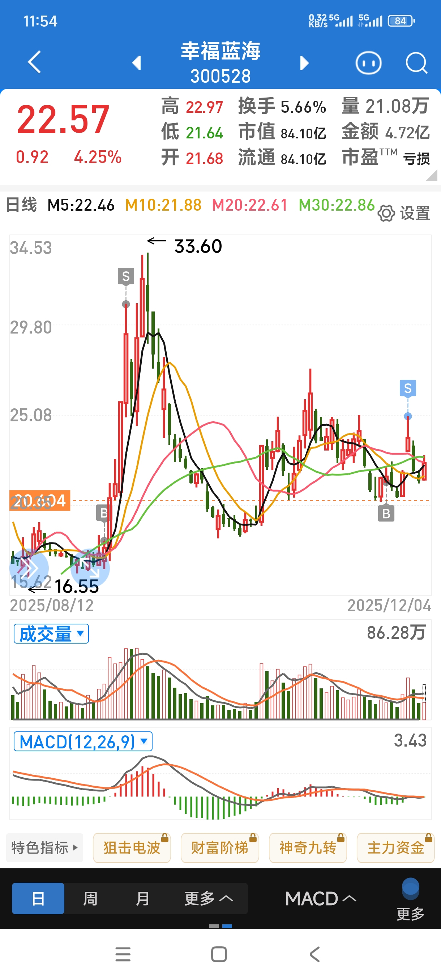The image size is (441, 980).
Task: Open locked 主力资金 indicator
Action: tap(395, 848)
